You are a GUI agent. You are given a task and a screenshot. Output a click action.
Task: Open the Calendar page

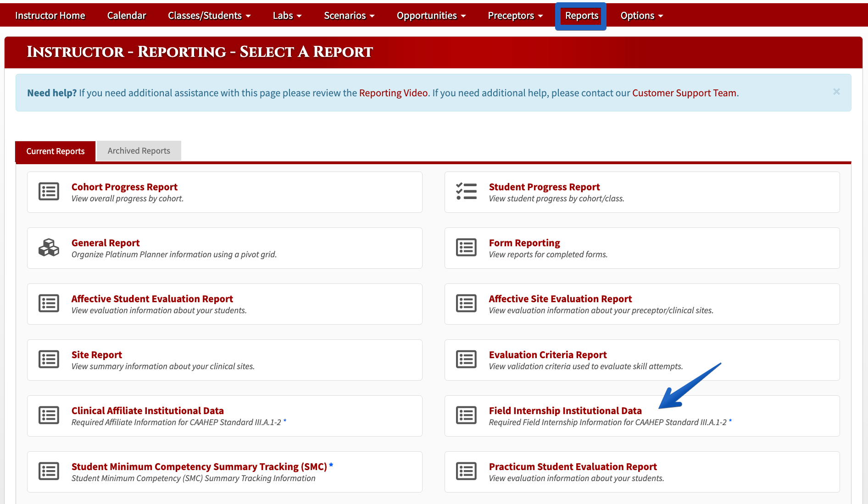coord(127,16)
